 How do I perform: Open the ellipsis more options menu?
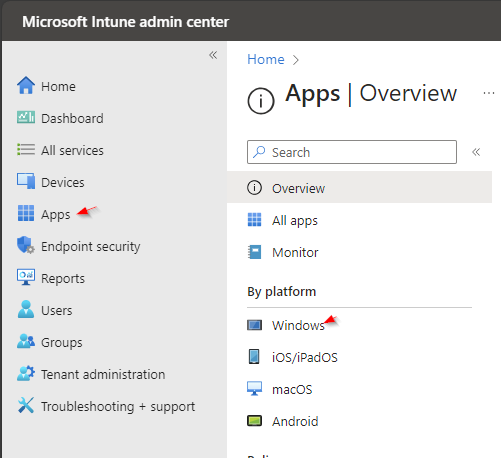click(x=489, y=93)
